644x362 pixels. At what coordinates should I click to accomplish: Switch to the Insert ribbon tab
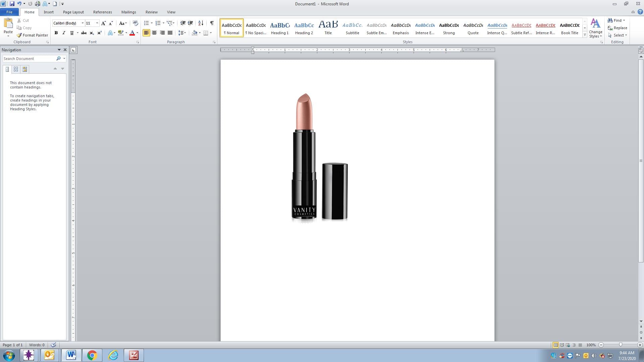pyautogui.click(x=48, y=12)
